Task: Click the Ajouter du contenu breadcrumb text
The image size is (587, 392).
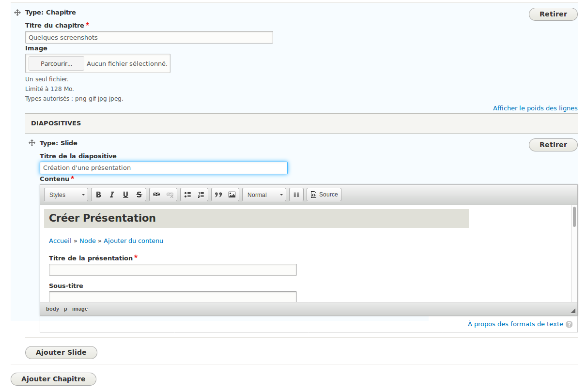Action: click(x=133, y=241)
